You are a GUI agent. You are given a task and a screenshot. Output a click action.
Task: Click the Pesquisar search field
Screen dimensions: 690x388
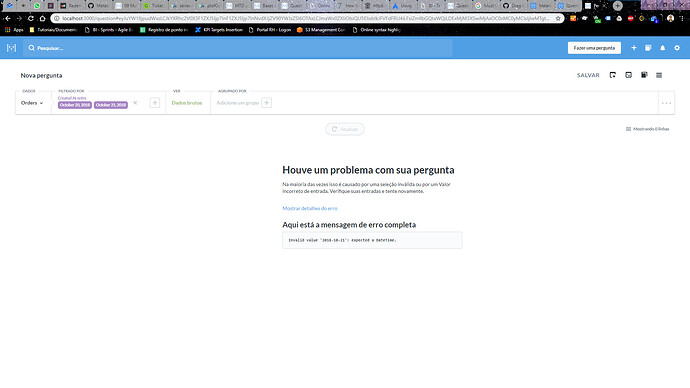tap(238, 48)
